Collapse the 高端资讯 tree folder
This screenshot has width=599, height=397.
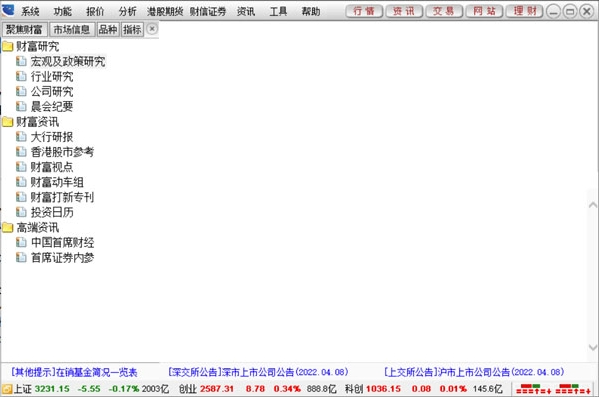tap(37, 228)
